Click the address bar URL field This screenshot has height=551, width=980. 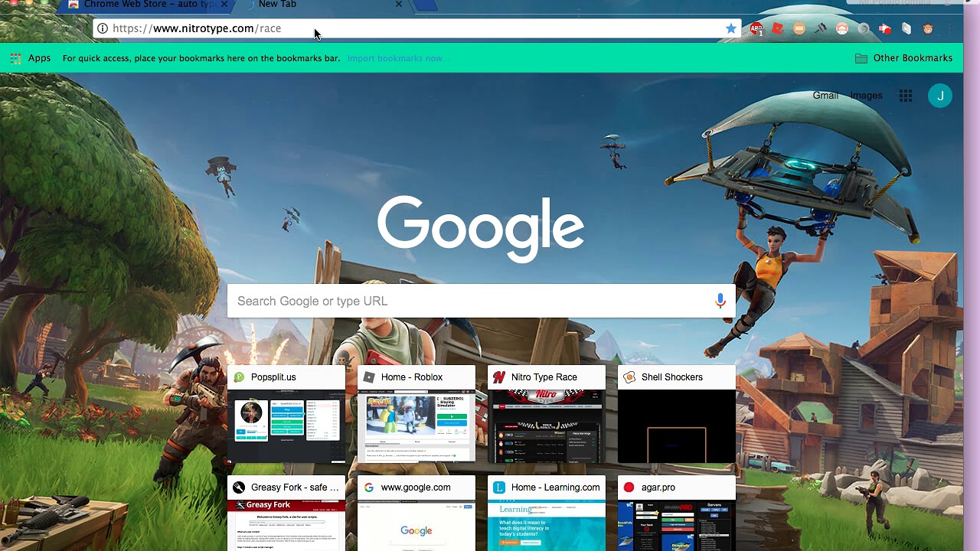[x=417, y=28]
